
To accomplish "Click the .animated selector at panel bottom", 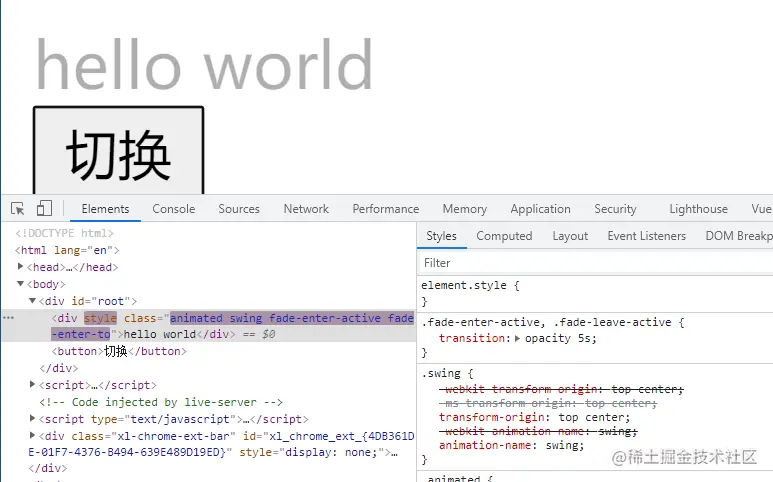I will (x=454, y=479).
